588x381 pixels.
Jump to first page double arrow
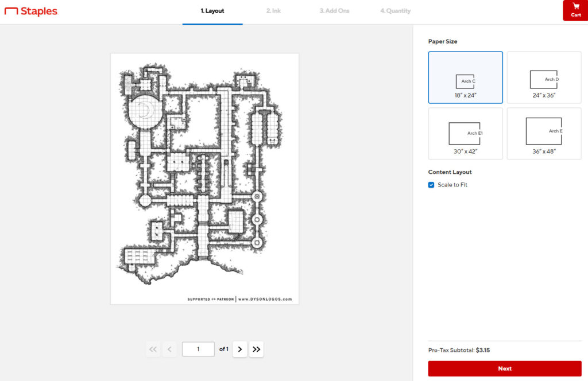pos(153,349)
